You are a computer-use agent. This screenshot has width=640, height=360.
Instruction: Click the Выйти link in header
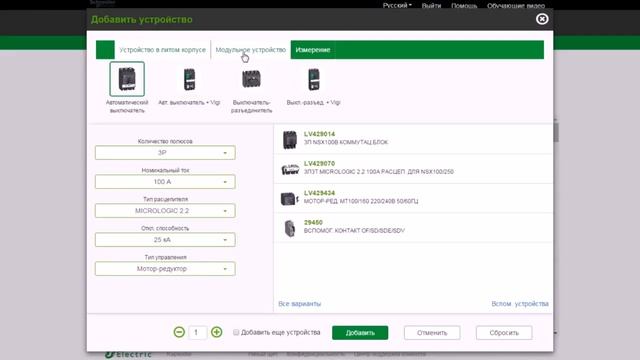(x=431, y=5)
